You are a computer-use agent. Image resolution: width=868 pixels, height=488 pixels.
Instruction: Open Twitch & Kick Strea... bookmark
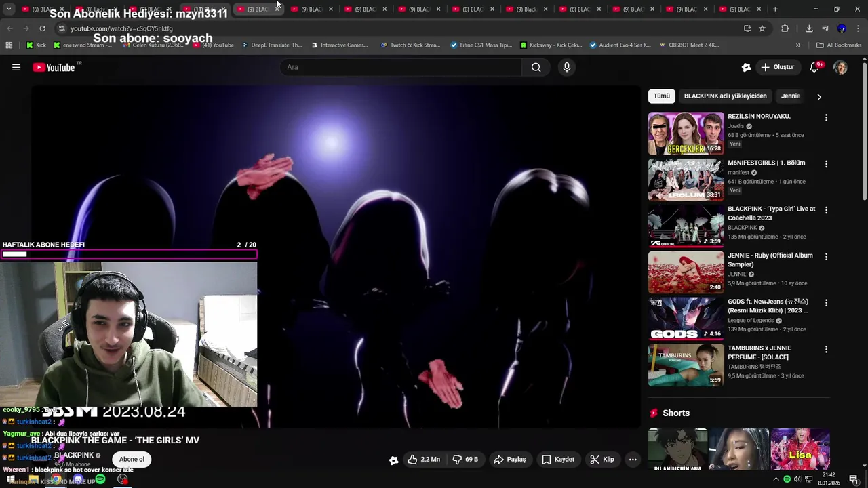tap(410, 45)
